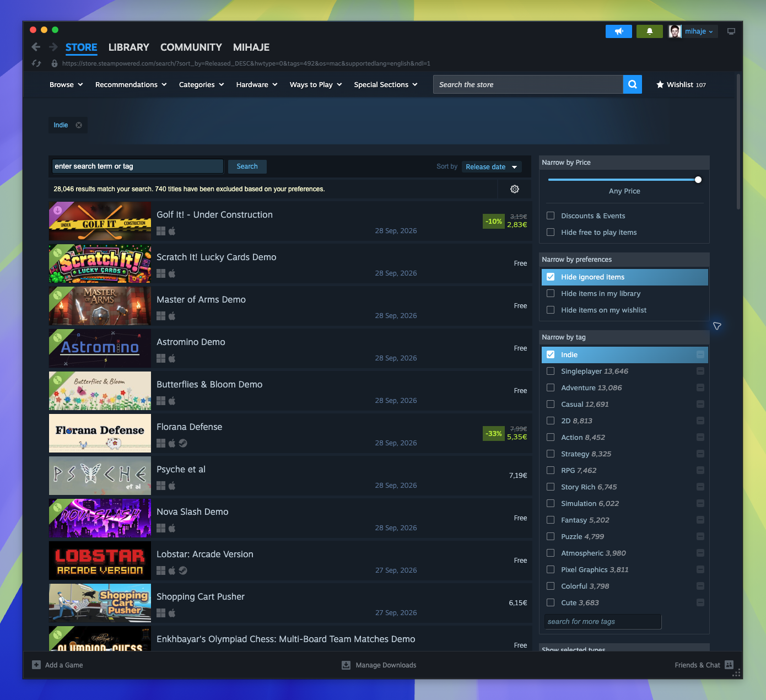Open the Sort by Release date dropdown
Image resolution: width=766 pixels, height=700 pixels.
point(492,166)
